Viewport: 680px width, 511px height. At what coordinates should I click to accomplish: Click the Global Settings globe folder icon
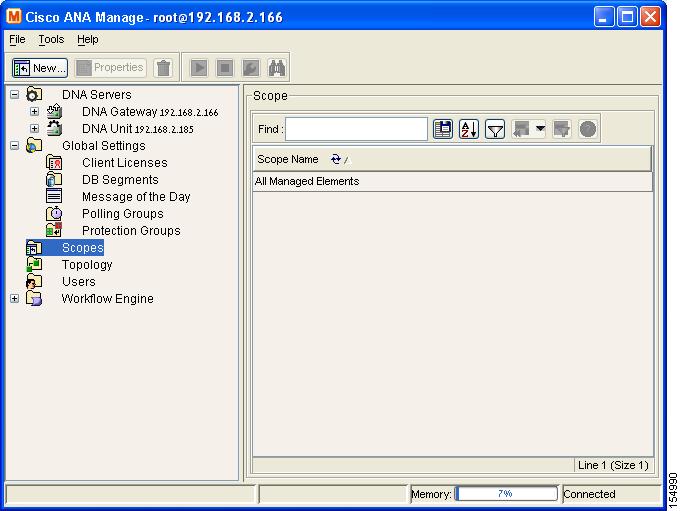(x=34, y=145)
